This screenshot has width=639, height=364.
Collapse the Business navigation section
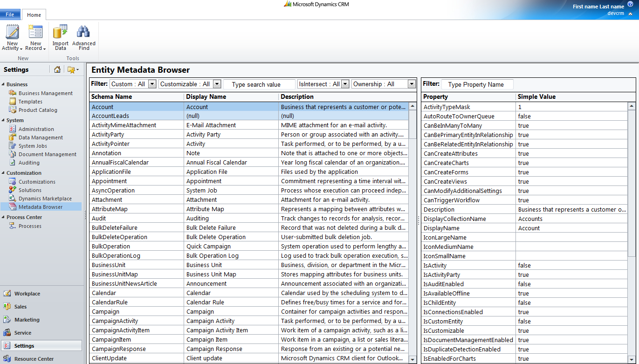3,84
